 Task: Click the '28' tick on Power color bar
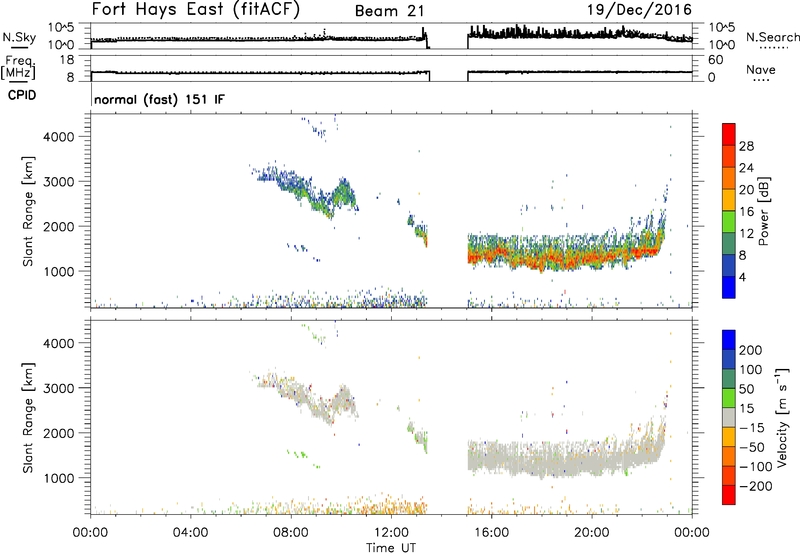746,146
